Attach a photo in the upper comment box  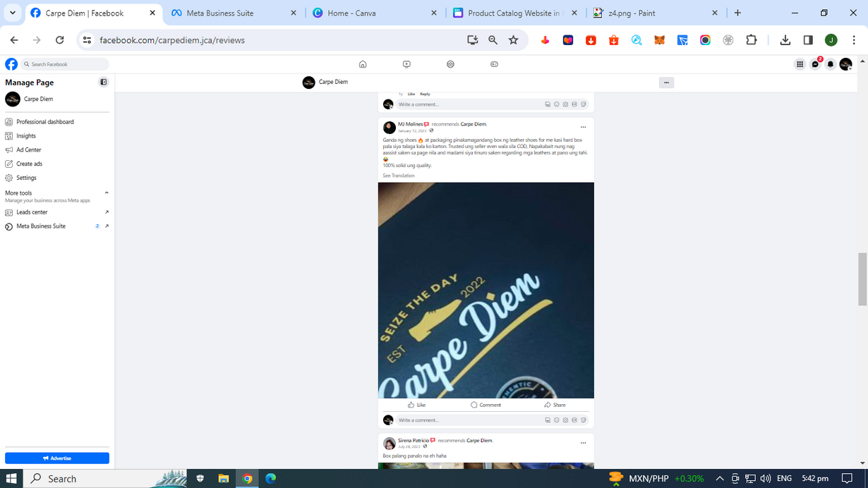[x=565, y=104]
